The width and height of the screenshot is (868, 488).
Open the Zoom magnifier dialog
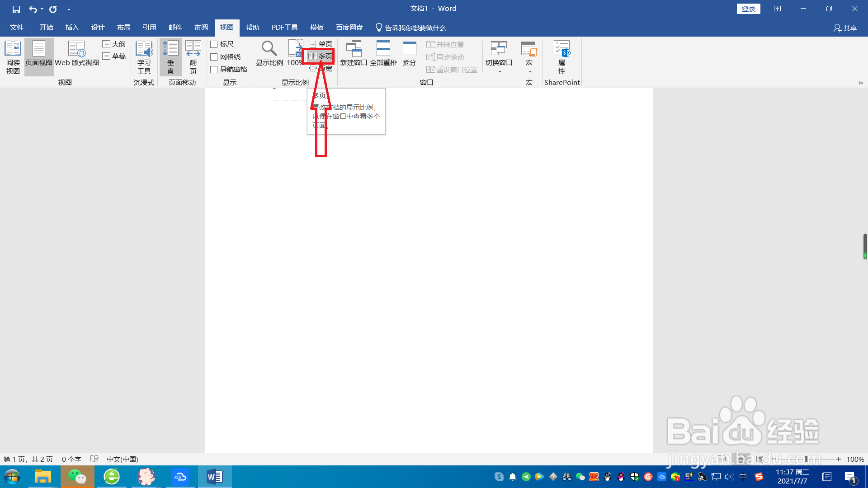pos(269,53)
